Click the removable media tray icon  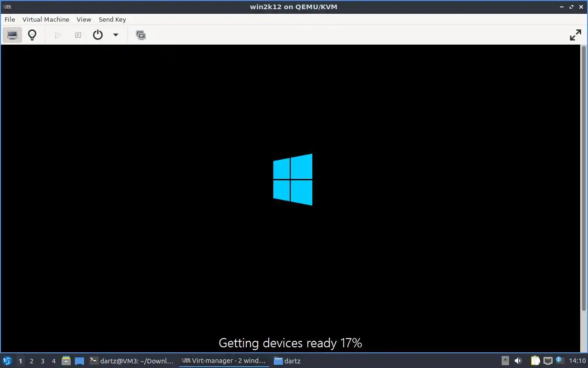point(505,361)
